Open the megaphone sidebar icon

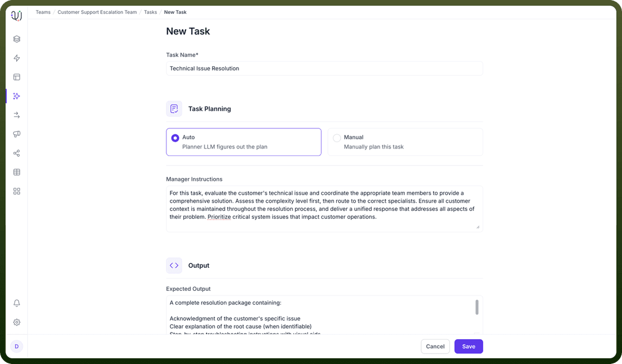[x=17, y=134]
